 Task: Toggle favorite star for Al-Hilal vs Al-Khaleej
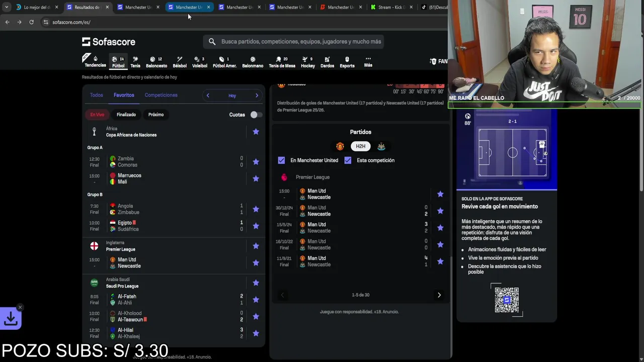(256, 333)
